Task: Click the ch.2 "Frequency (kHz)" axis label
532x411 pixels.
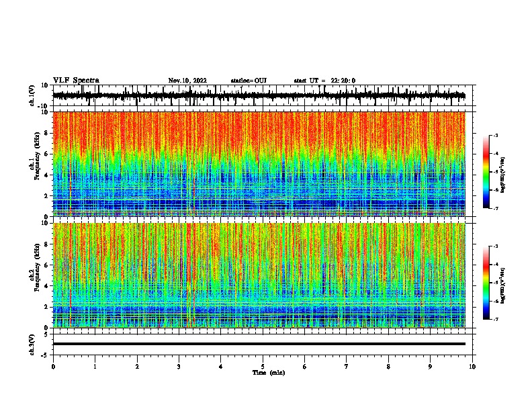Action: pos(38,267)
